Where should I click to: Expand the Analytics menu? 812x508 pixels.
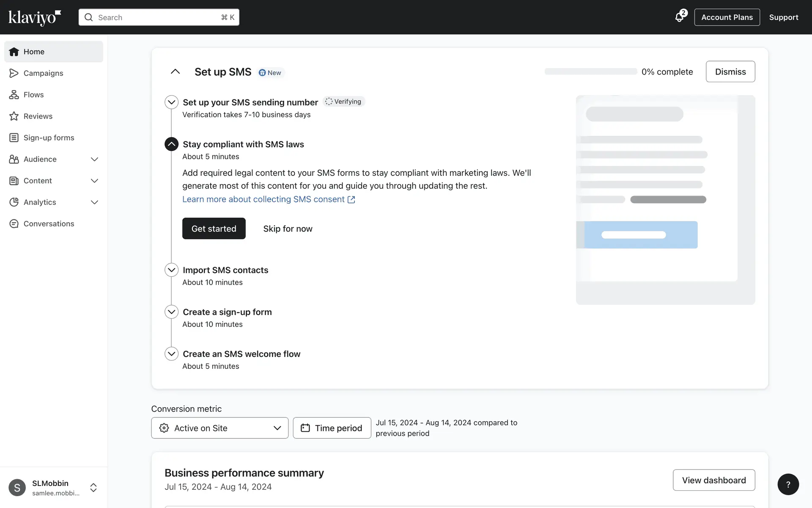[x=94, y=202]
